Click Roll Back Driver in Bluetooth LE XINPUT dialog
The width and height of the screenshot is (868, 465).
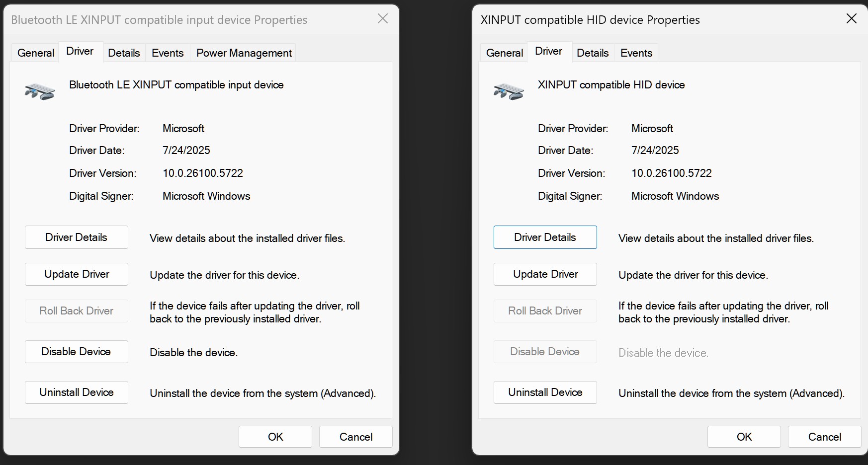tap(77, 311)
